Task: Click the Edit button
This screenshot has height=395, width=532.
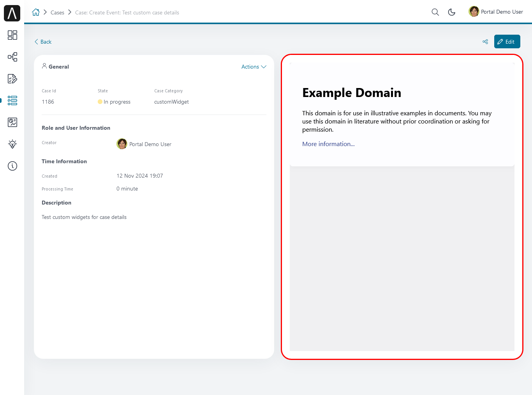Action: [x=507, y=42]
